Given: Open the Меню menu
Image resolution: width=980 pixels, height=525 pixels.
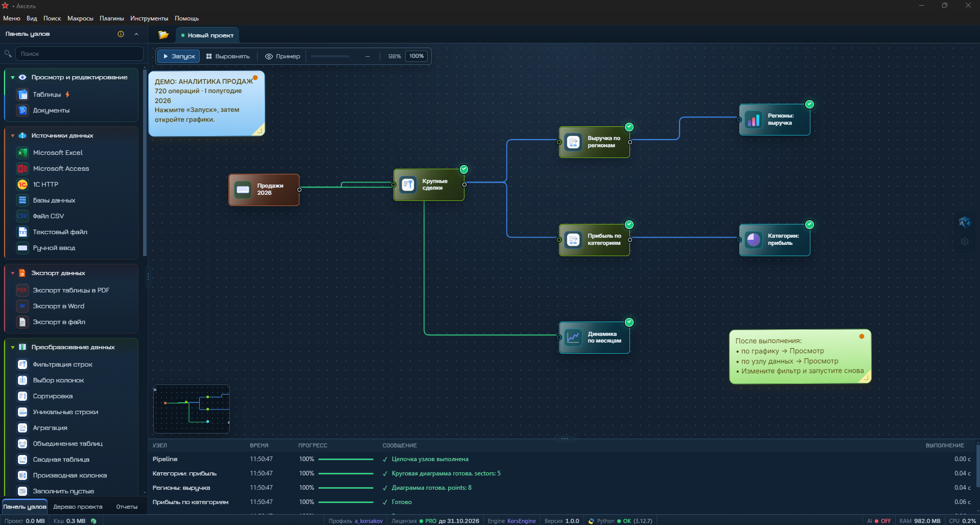Looking at the screenshot, I should click(x=12, y=18).
